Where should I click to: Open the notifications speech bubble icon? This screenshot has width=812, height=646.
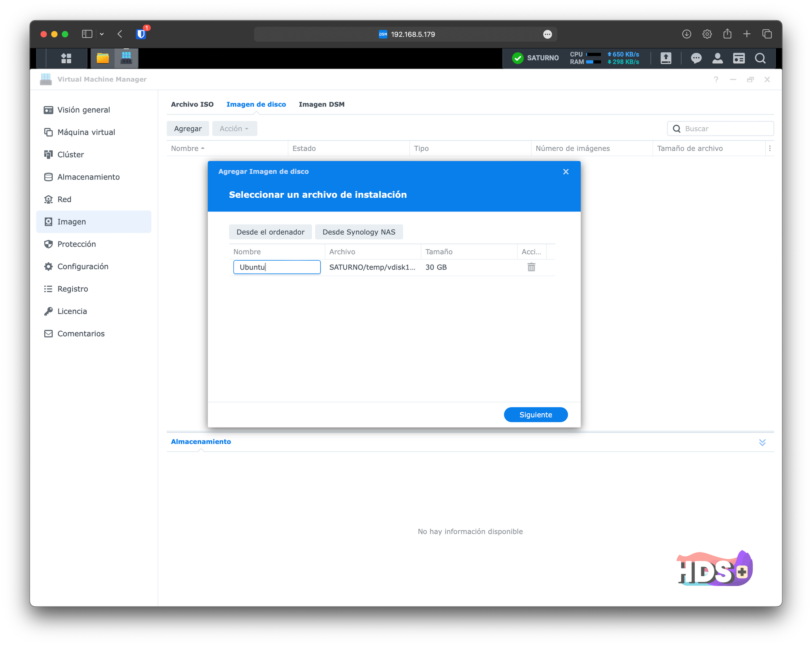click(696, 58)
